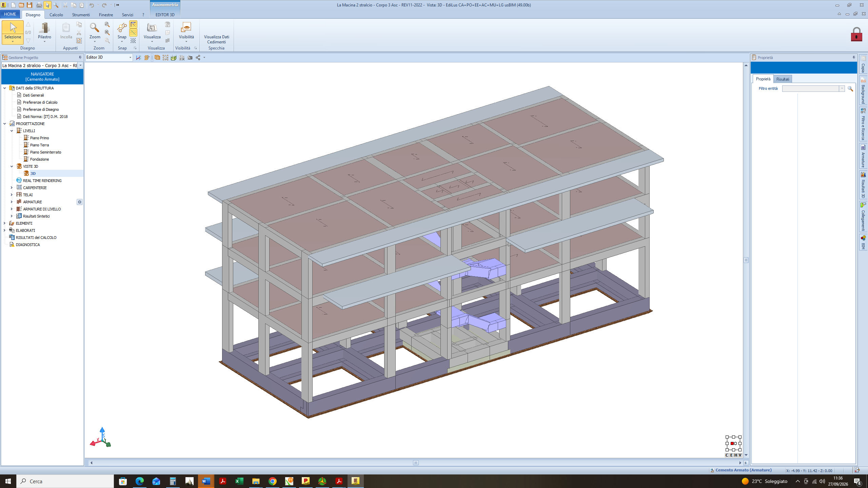Toggle the V button in view widget
This screenshot has height=488, width=868.
pyautogui.click(x=740, y=455)
